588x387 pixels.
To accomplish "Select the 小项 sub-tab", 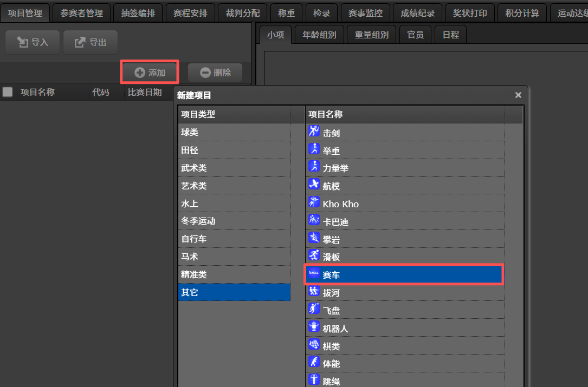I will click(276, 35).
